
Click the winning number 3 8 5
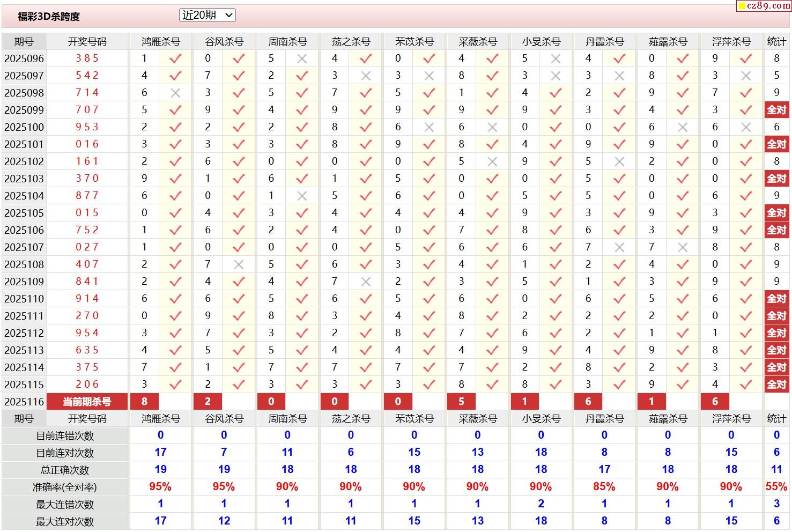[87, 58]
